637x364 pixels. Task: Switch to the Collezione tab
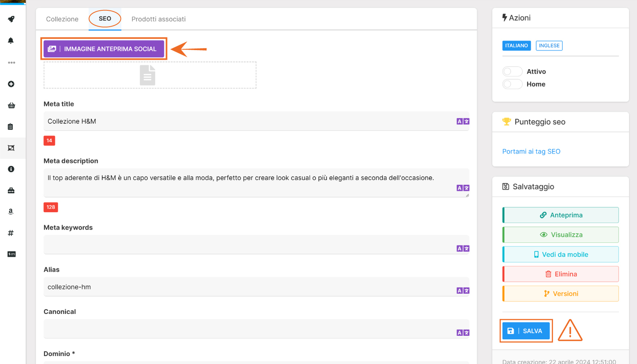tap(62, 19)
